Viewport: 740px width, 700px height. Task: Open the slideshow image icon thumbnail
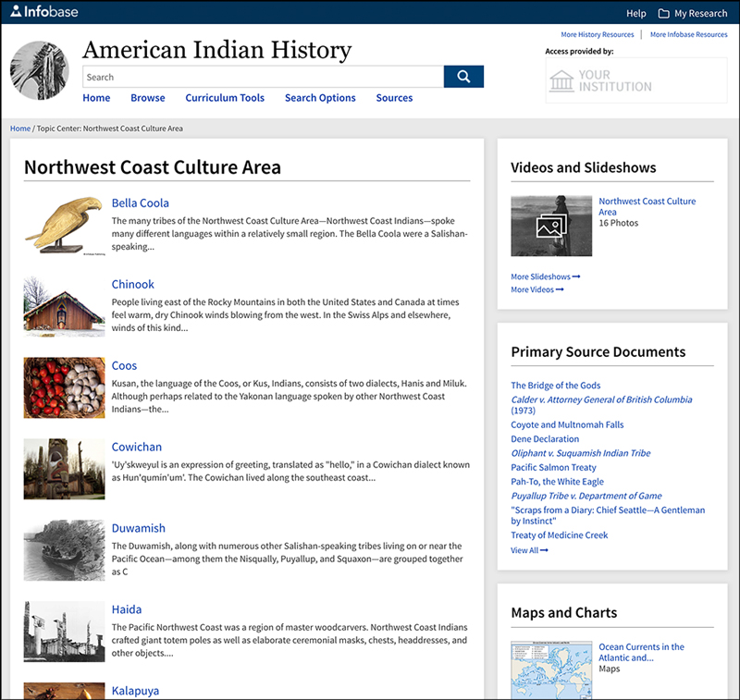pos(551,226)
